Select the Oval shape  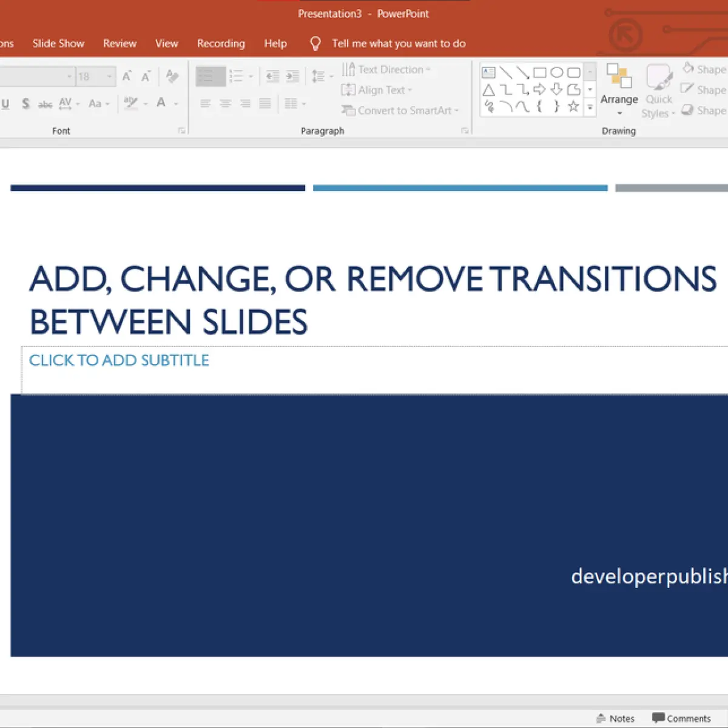pyautogui.click(x=556, y=73)
